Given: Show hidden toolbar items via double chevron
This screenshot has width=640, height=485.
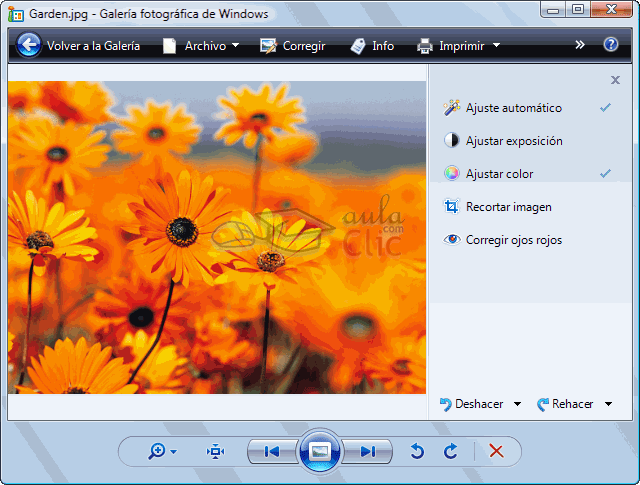Looking at the screenshot, I should point(580,45).
